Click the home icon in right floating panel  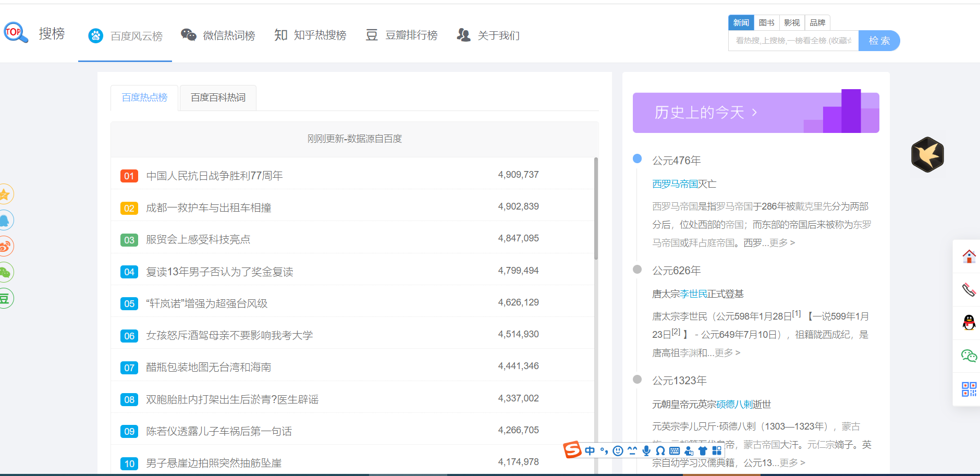click(x=969, y=256)
